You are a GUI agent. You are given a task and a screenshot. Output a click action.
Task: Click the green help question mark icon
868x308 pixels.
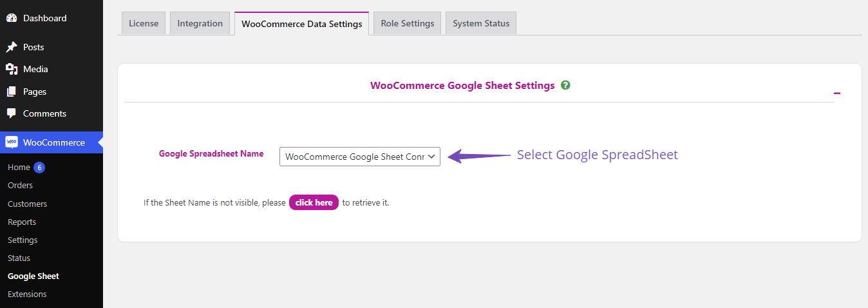(565, 85)
